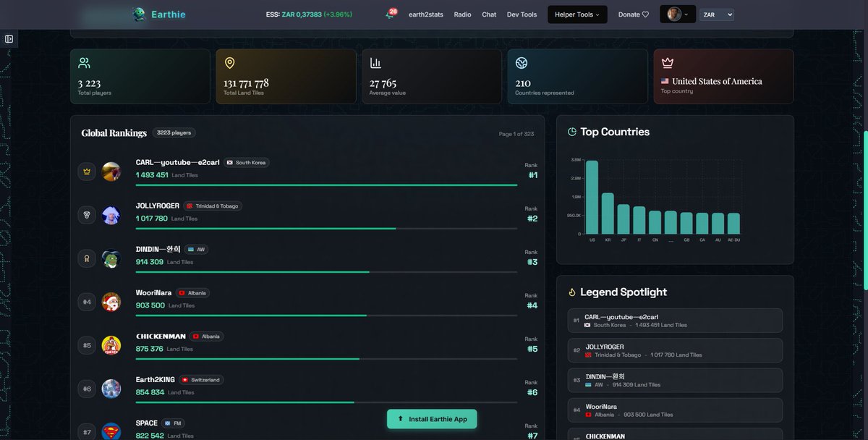Open the Helper Tools dropdown
This screenshot has width=868, height=440.
click(x=577, y=14)
